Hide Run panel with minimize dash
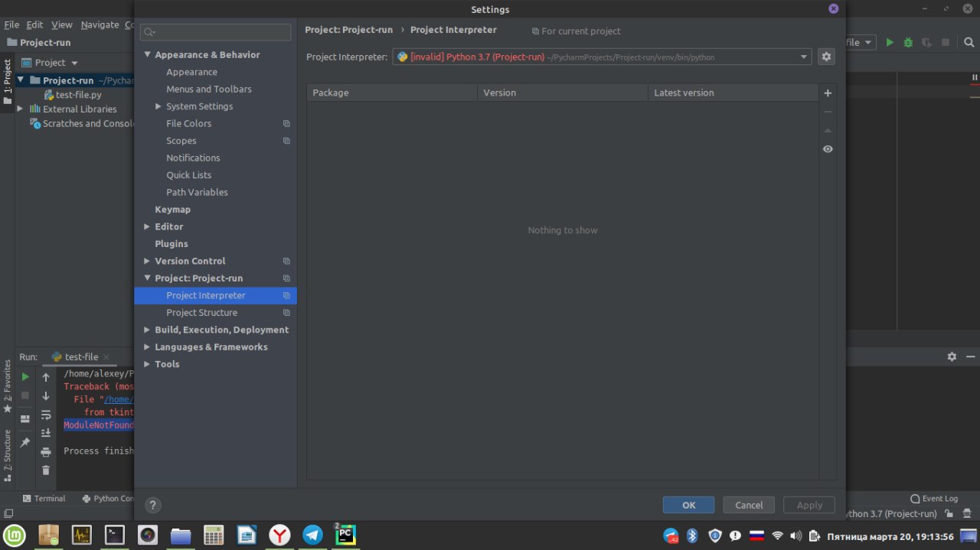The height and width of the screenshot is (550, 980). coord(970,356)
